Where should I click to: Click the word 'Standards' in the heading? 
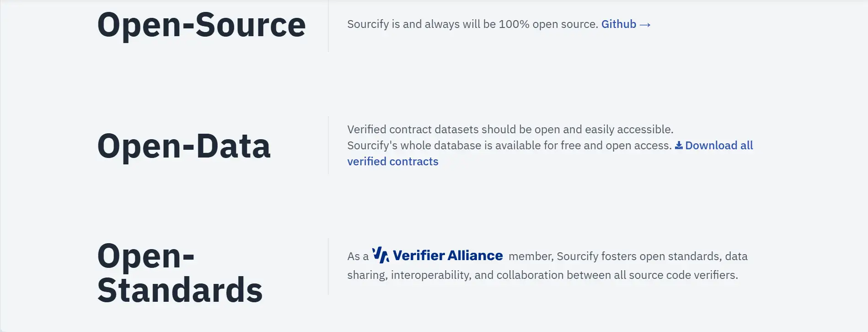click(180, 290)
